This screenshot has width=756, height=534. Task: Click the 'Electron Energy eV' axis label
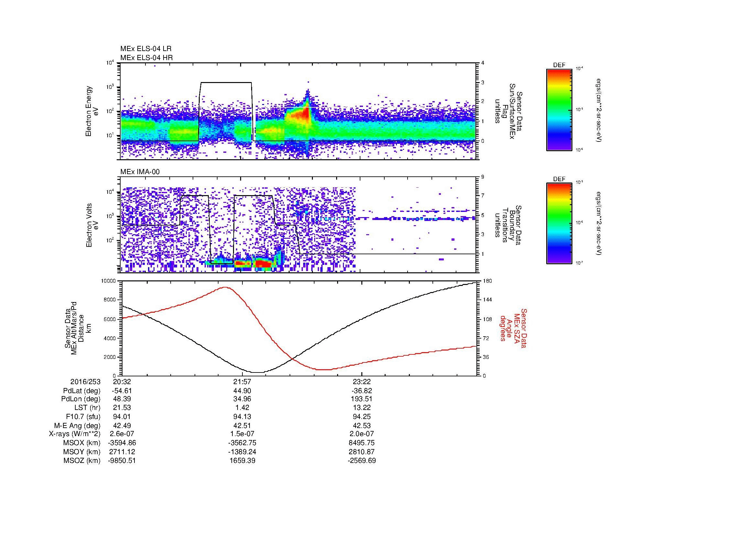point(92,111)
